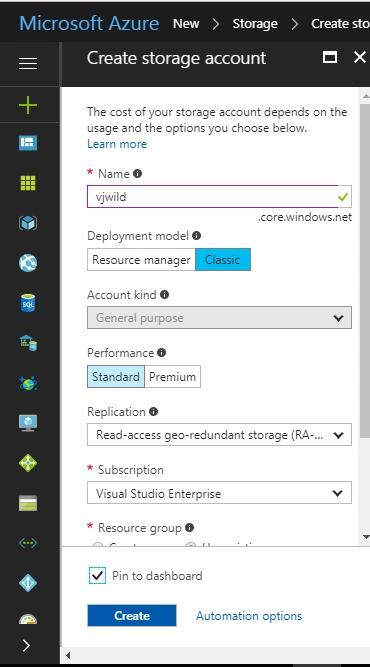Click the Replication info icon

(x=154, y=411)
